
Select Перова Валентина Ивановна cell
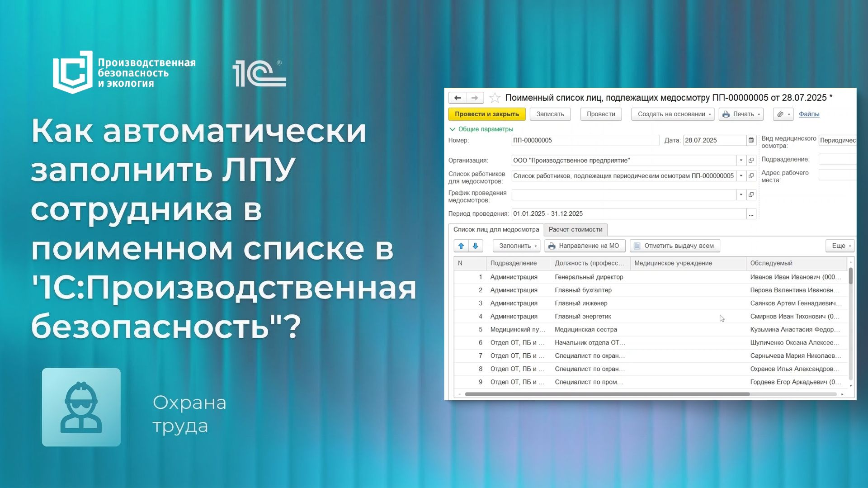tap(797, 290)
